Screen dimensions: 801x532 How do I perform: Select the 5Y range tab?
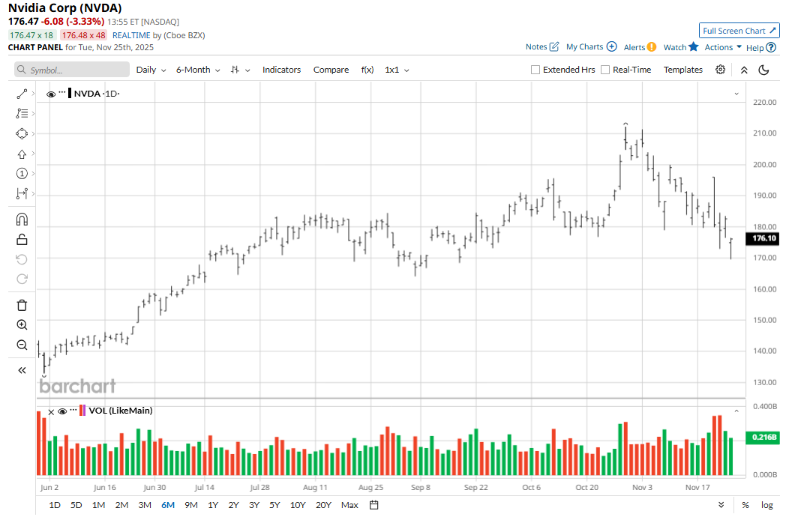tap(274, 505)
